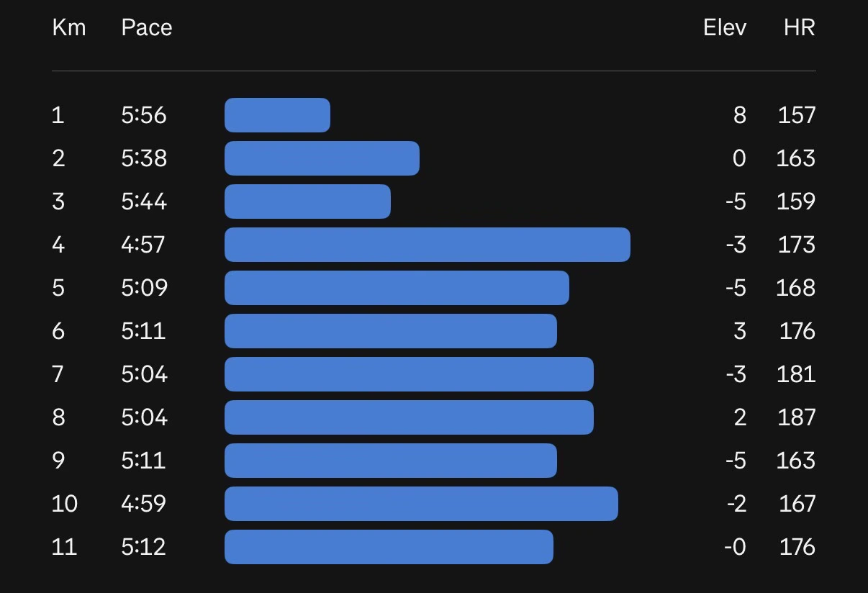This screenshot has height=593, width=868.
Task: Click the heart rate value 187
Action: point(796,417)
